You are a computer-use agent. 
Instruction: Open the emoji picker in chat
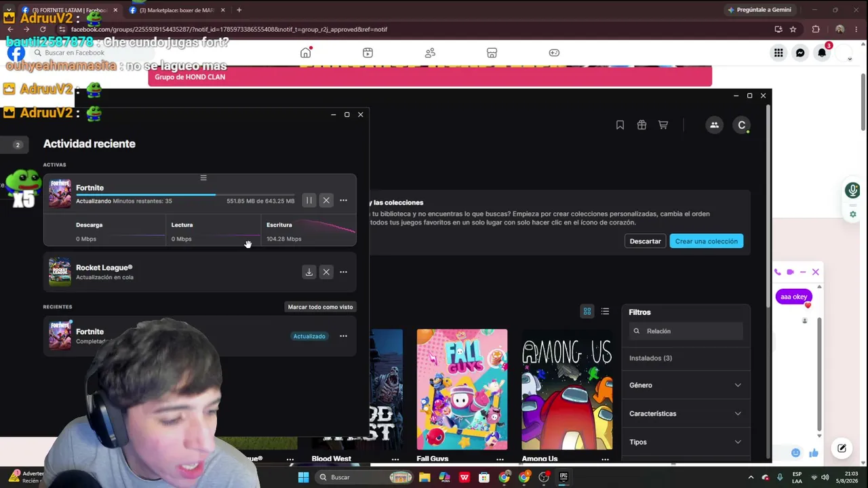(x=795, y=453)
